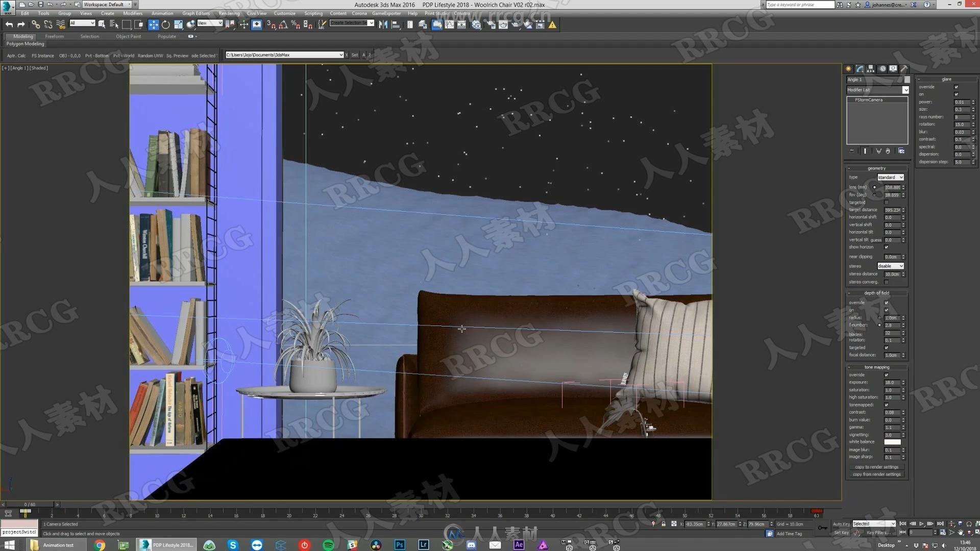Open the Corona menu

point(359,13)
